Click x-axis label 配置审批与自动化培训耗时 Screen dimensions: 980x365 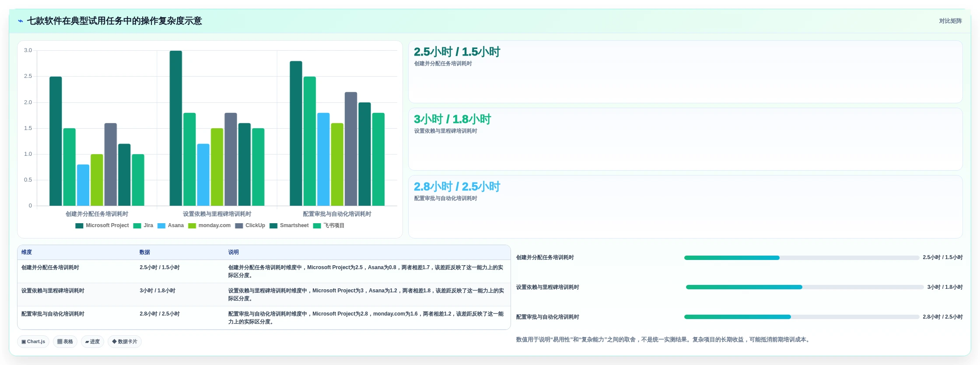337,214
